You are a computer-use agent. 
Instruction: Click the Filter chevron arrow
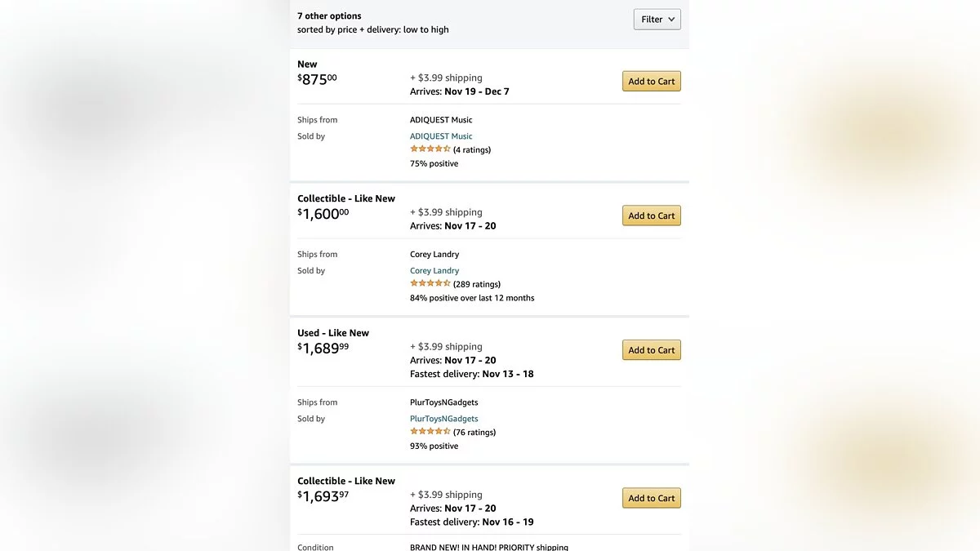click(671, 20)
